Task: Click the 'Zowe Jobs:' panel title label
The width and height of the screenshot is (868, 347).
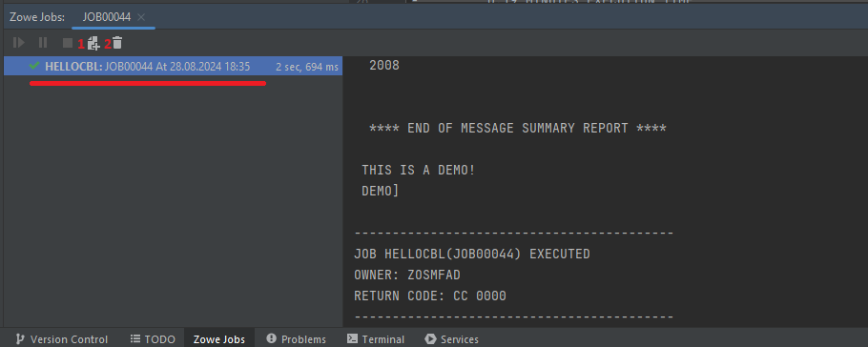Action: [37, 17]
